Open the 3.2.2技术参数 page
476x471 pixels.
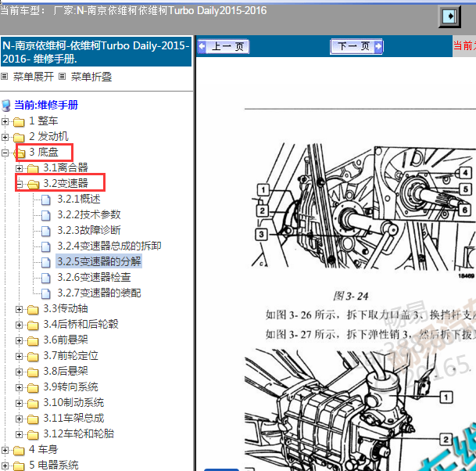(x=89, y=214)
